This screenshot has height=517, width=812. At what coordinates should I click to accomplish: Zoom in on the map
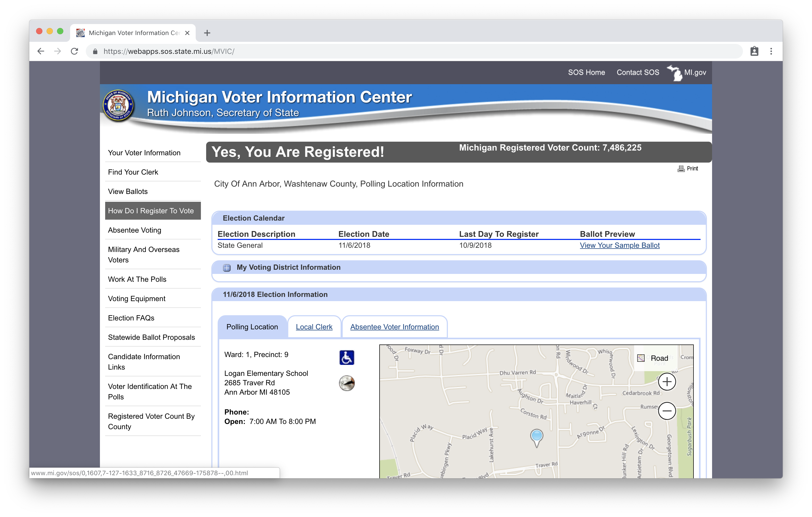667,382
